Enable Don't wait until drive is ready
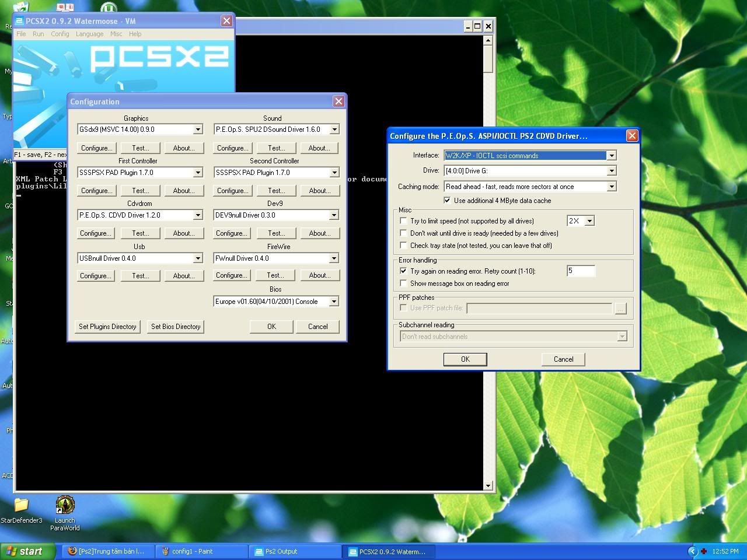This screenshot has height=560, width=747. point(403,233)
